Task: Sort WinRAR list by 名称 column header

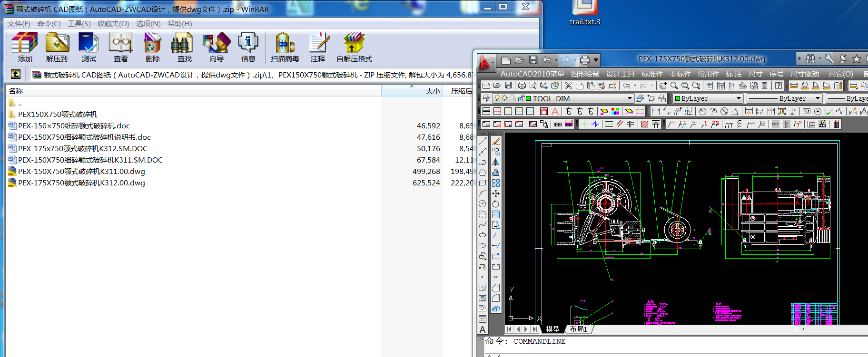Action: point(193,91)
